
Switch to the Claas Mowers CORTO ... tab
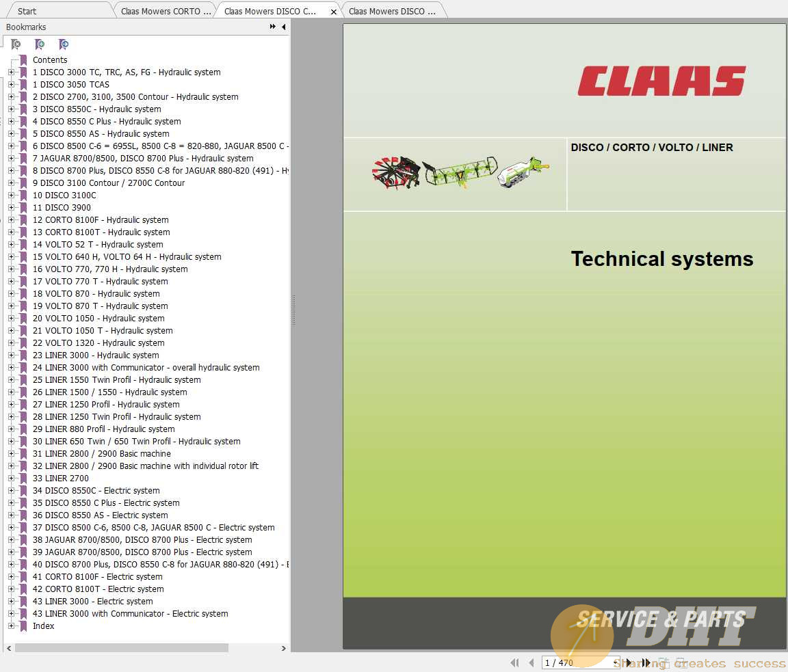[166, 11]
